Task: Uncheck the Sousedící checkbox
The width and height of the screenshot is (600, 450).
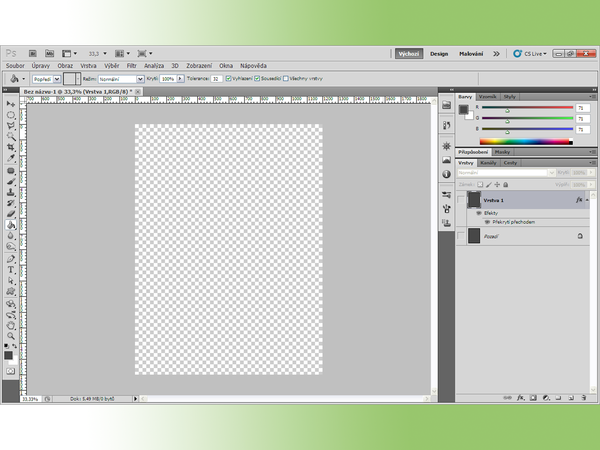Action: pyautogui.click(x=258, y=78)
